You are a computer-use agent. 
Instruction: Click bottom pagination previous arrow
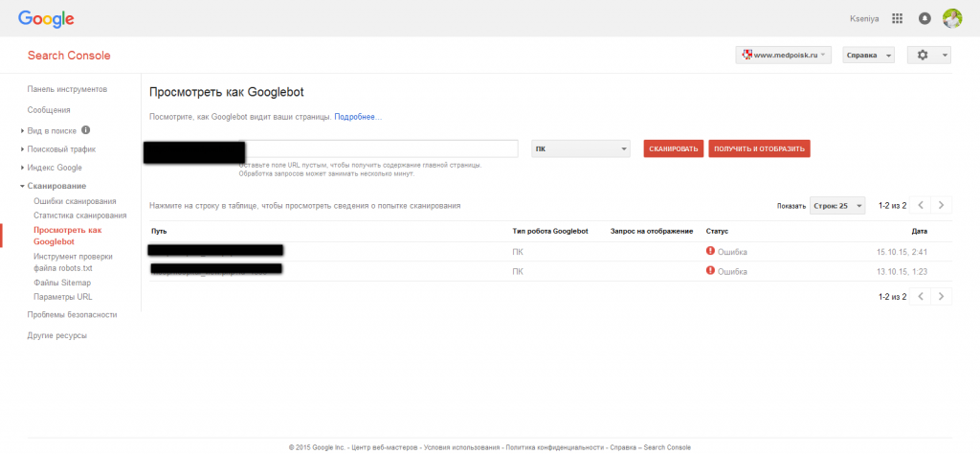coord(920,296)
